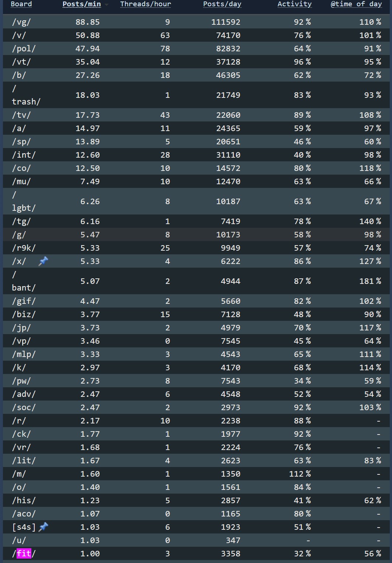Select the /vg/ board name
The width and height of the screenshot is (392, 563).
[21, 22]
